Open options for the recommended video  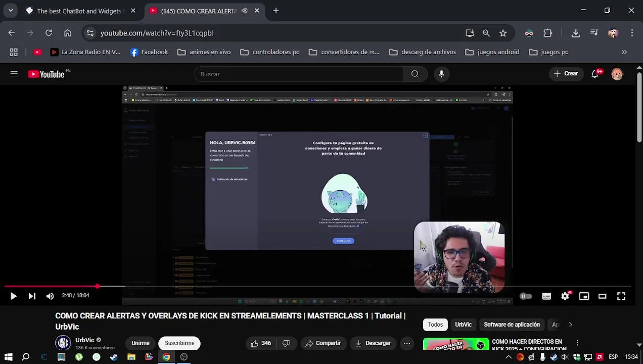(x=577, y=343)
